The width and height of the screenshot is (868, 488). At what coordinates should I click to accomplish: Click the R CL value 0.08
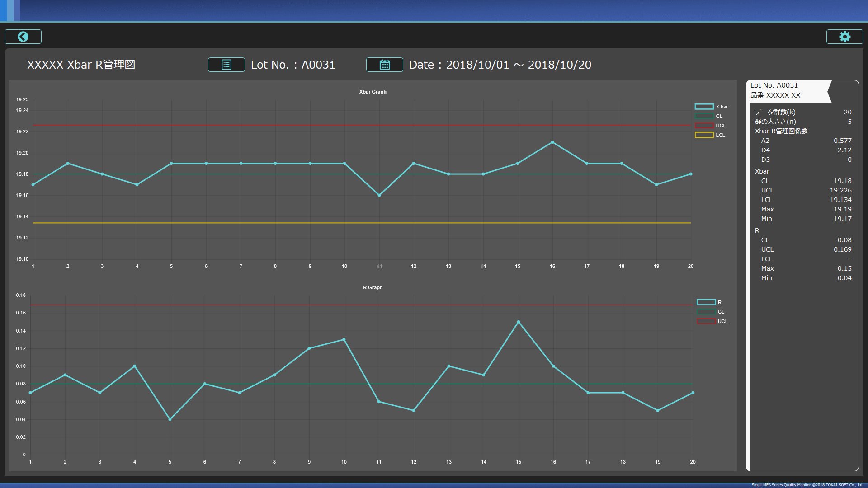[844, 240]
